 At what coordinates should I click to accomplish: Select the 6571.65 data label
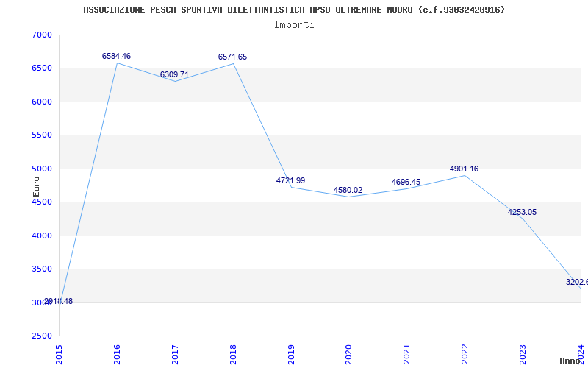pos(232,57)
